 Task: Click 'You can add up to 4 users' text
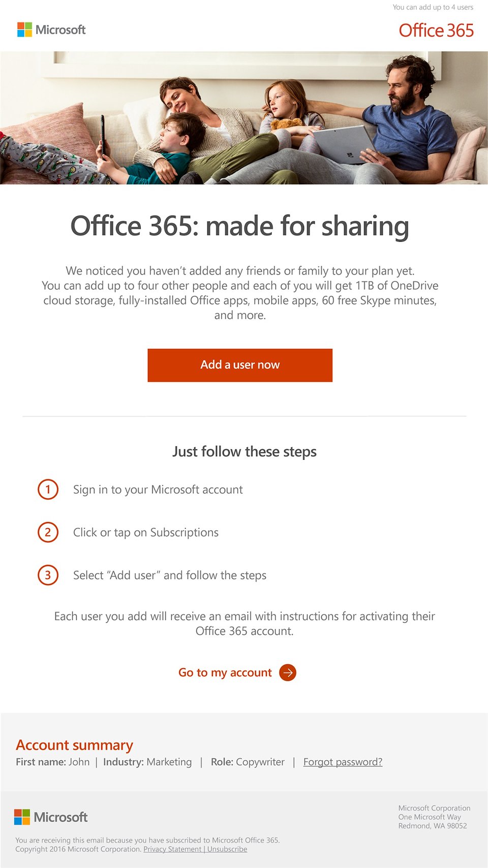pos(433,7)
